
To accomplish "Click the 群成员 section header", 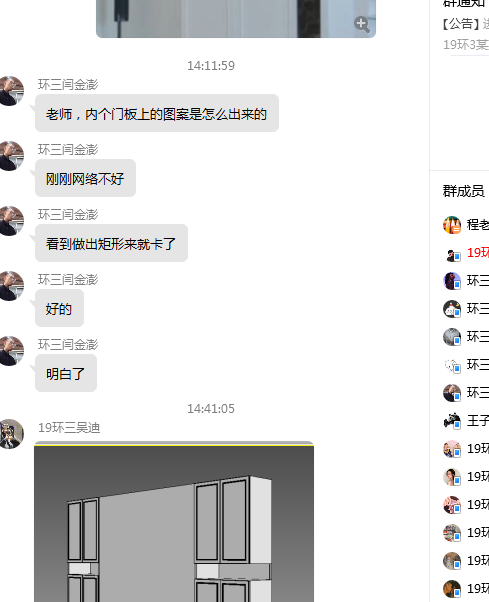I will (x=463, y=191).
